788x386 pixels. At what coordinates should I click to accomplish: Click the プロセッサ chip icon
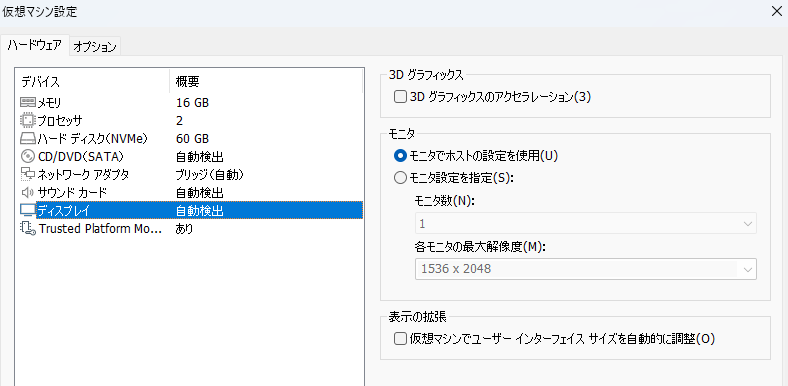pyautogui.click(x=28, y=121)
